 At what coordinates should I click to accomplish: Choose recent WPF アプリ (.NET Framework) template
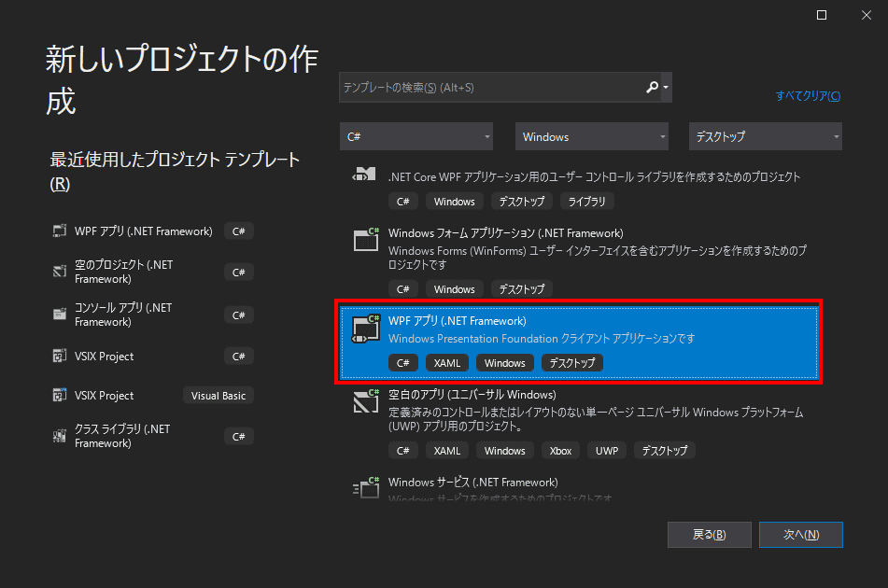click(152, 231)
